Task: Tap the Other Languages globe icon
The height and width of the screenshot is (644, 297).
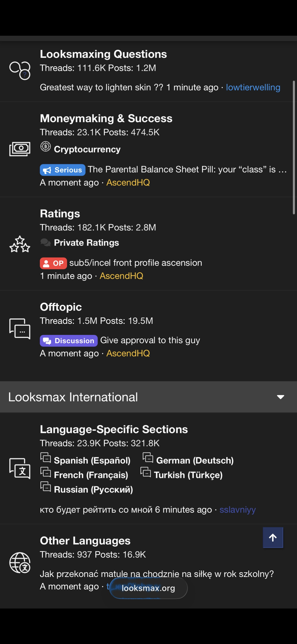Action: coord(20,562)
